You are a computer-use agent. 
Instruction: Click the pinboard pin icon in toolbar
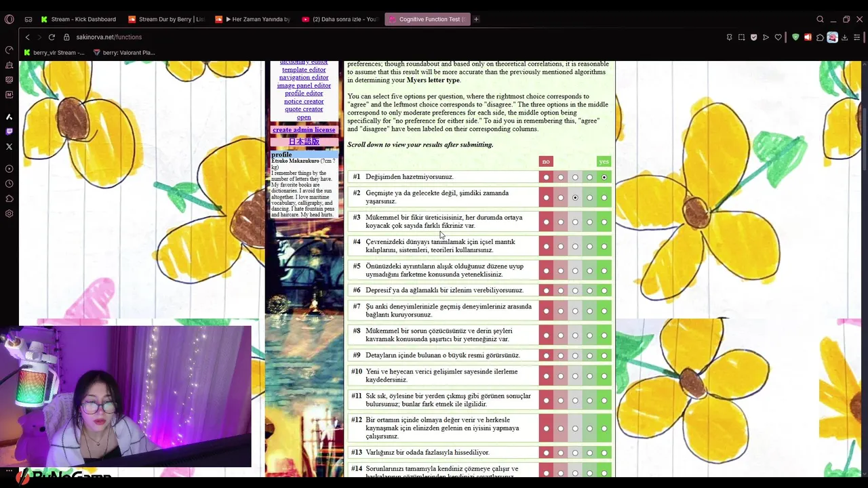click(x=729, y=37)
